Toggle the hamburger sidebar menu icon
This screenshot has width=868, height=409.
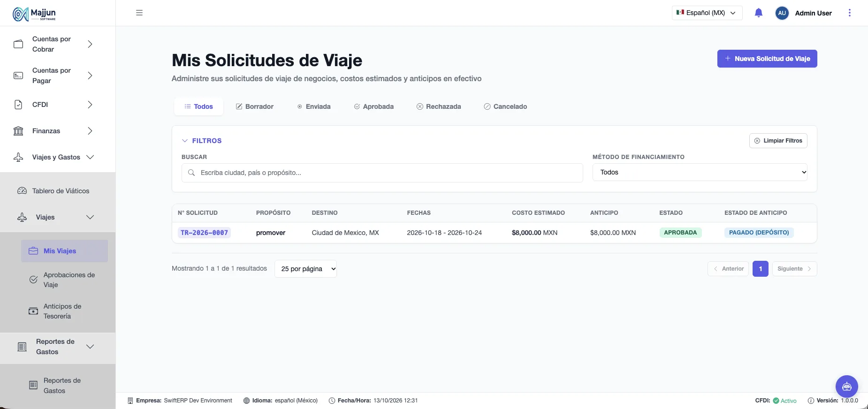click(139, 13)
